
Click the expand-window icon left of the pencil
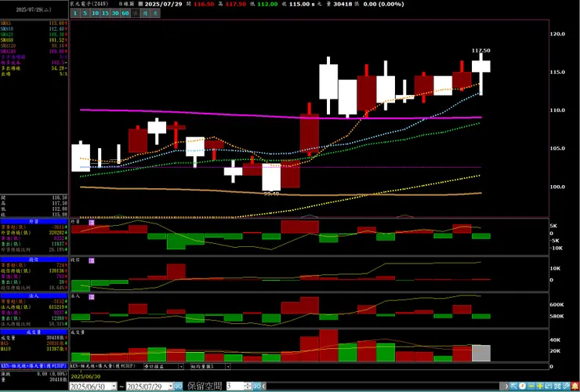[x=557, y=386]
